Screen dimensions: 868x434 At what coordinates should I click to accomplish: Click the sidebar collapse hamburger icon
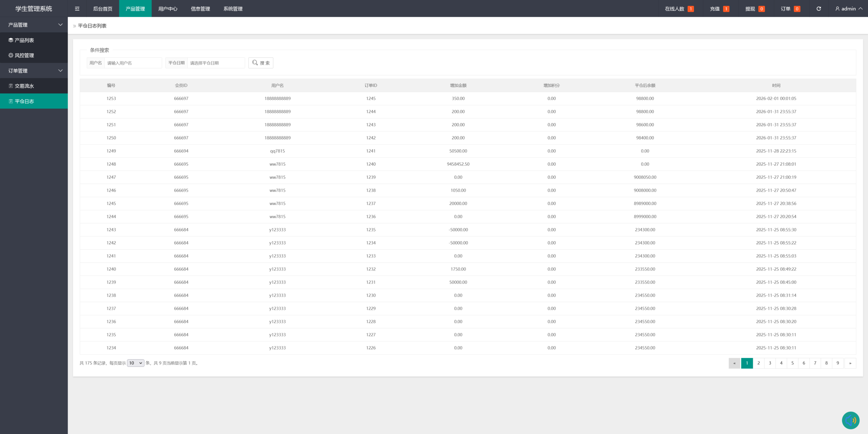click(77, 9)
